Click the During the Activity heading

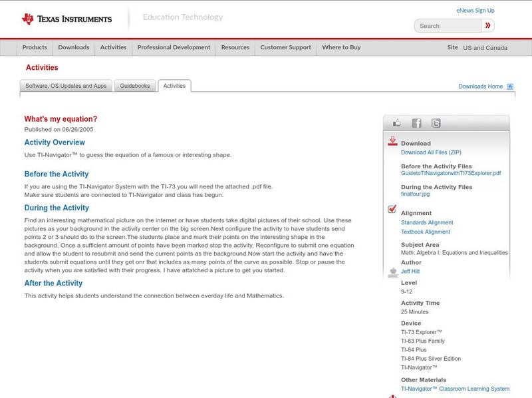pyautogui.click(x=57, y=208)
